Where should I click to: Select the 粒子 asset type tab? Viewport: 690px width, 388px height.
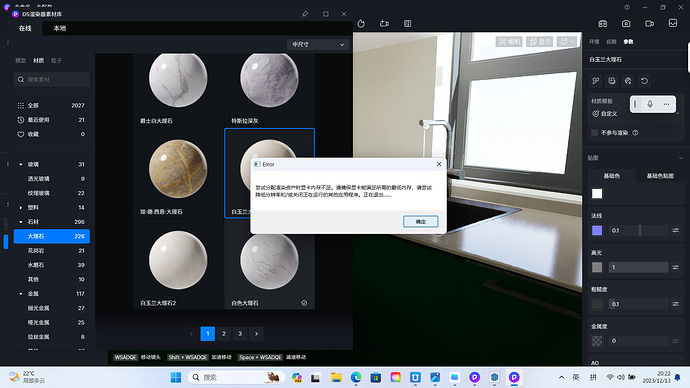pos(56,60)
